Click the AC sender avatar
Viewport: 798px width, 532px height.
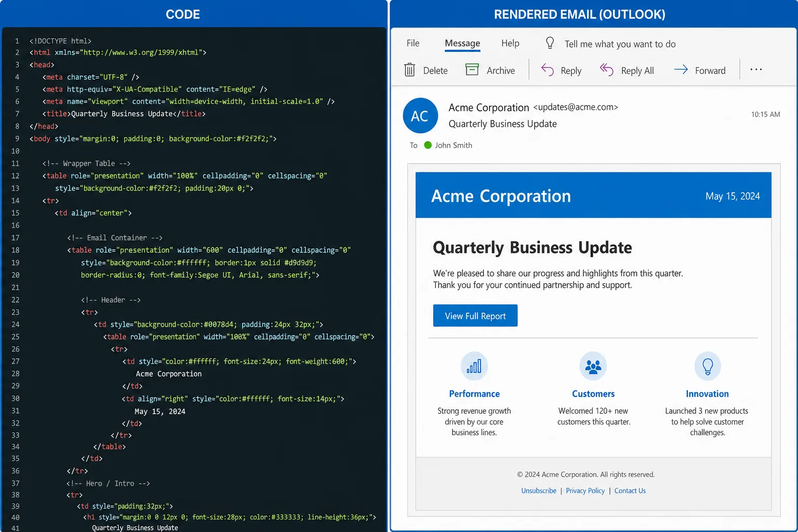(420, 115)
